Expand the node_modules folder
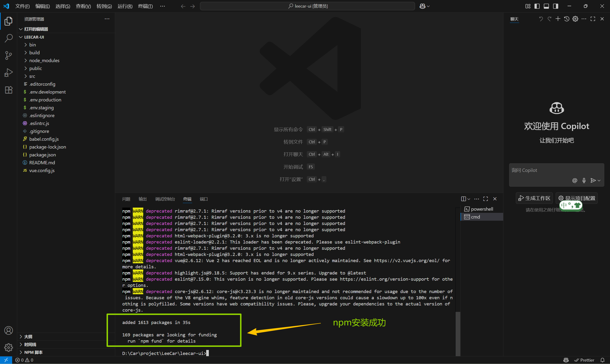This screenshot has width=610, height=364. [44, 60]
